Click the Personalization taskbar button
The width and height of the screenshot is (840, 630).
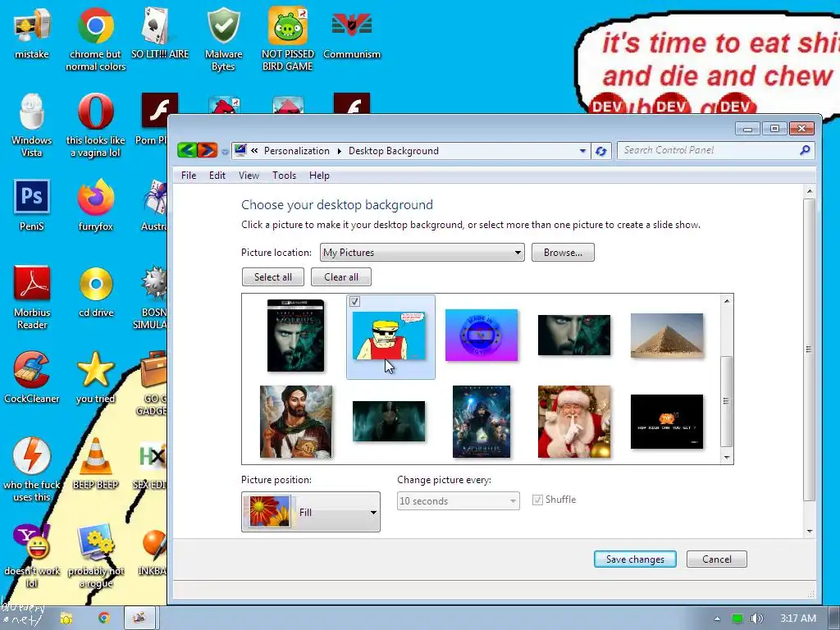click(139, 618)
